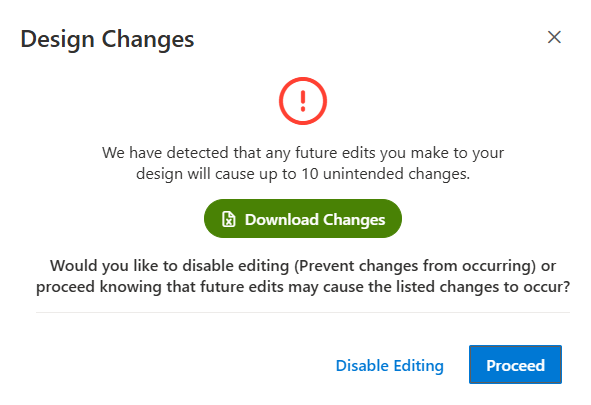The image size is (591, 405).
Task: Click the horizontal divider above the buttons
Action: coord(303,312)
